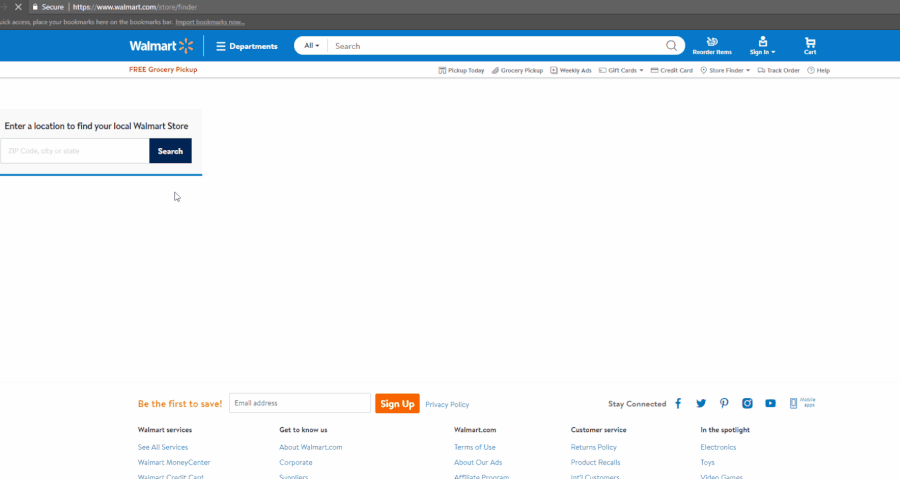Open Walmart's Twitter icon

pyautogui.click(x=701, y=403)
